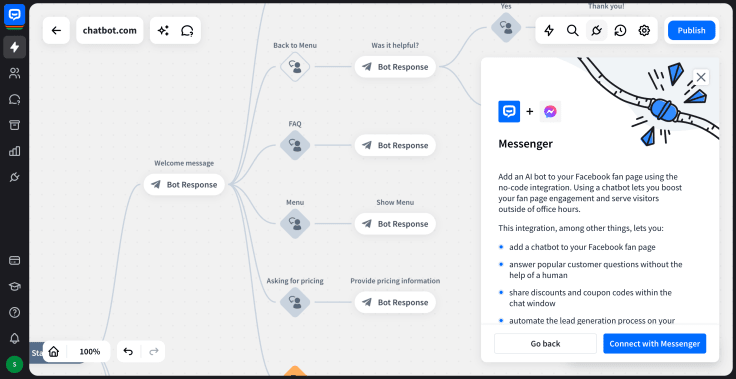This screenshot has height=379, width=736.
Task: Select the Was it helpful? Bot Response node
Action: (x=395, y=67)
